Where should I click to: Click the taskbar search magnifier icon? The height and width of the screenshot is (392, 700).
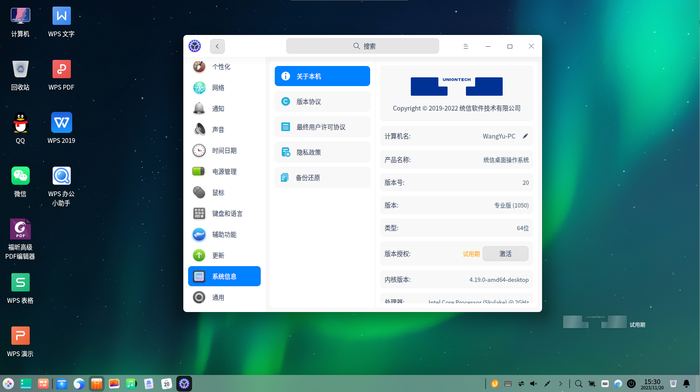tap(579, 384)
